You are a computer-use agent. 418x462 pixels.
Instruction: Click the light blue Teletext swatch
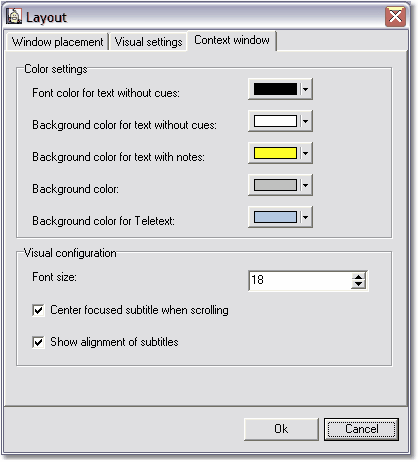tap(275, 217)
